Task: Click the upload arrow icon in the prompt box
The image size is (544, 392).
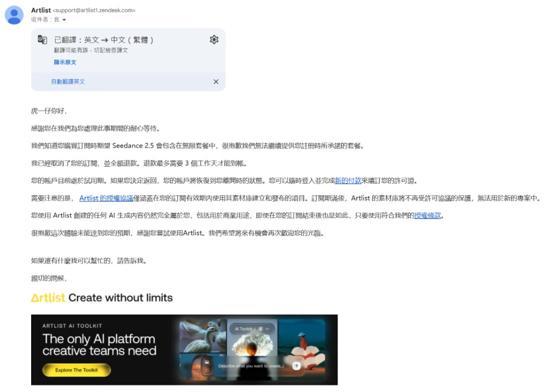Action: point(297,366)
